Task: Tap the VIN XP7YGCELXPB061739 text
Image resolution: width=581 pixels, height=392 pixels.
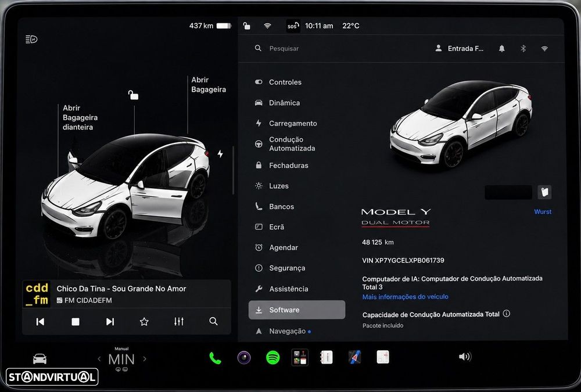Action: 403,261
